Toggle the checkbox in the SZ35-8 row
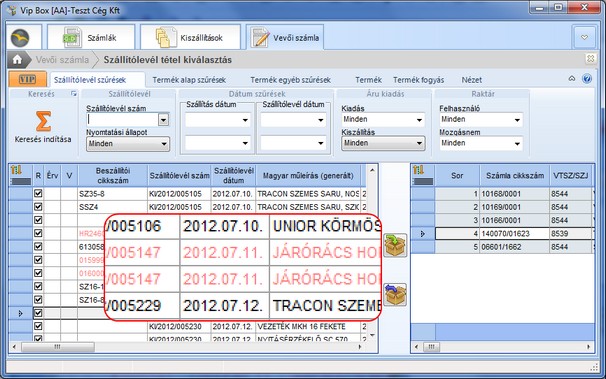Viewport: 606px width, 379px height. pyautogui.click(x=38, y=194)
